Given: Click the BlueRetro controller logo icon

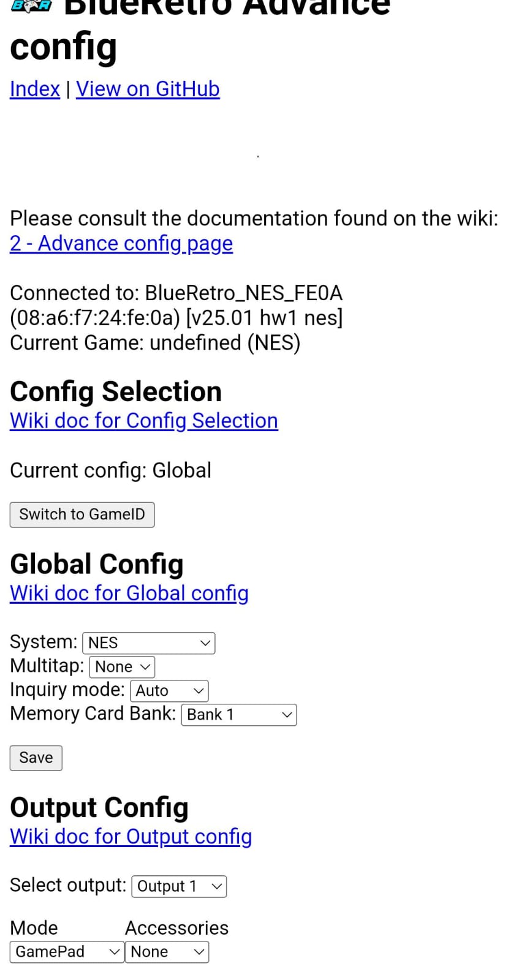Looking at the screenshot, I should coord(31,6).
